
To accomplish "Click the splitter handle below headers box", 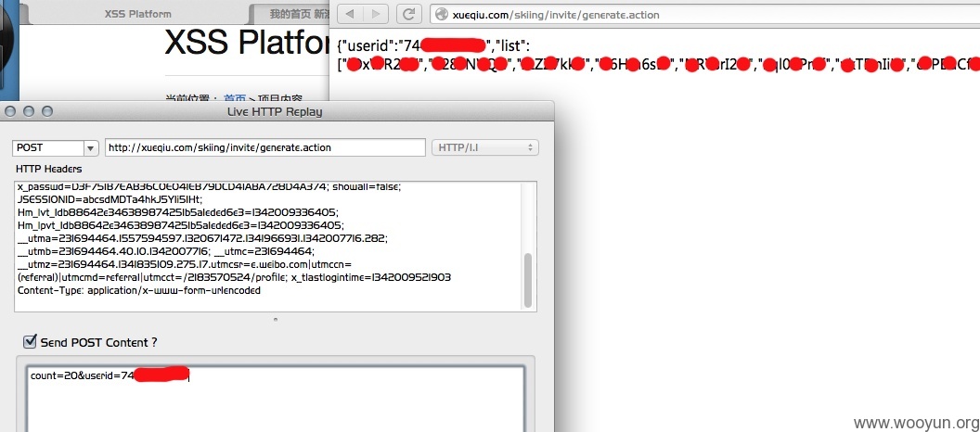I will 276,319.
